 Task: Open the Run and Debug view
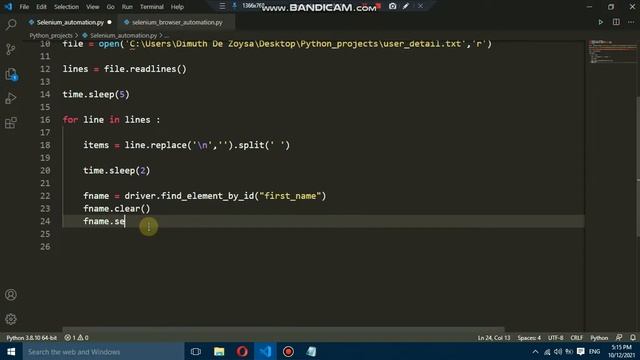(x=11, y=98)
